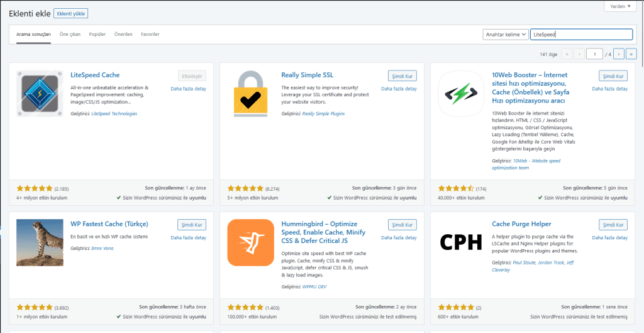The width and height of the screenshot is (644, 333).
Task: Visit developer WPMU DEV link
Action: pos(314,286)
